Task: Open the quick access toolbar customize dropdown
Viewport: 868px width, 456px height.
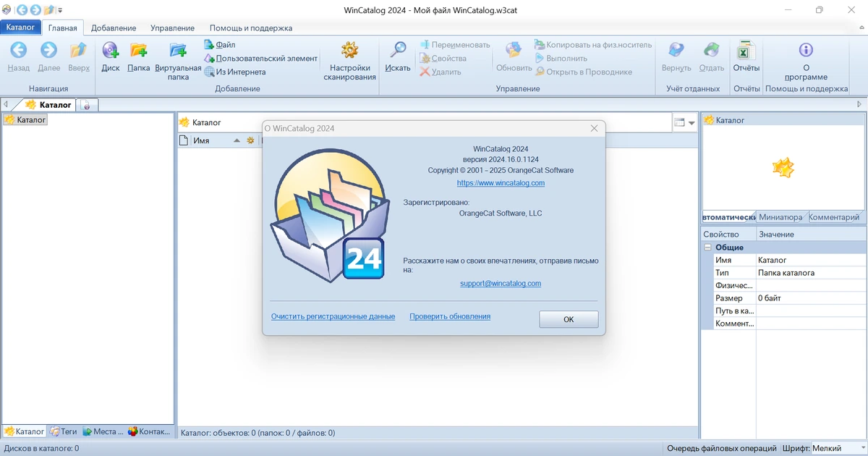Action: tap(60, 11)
